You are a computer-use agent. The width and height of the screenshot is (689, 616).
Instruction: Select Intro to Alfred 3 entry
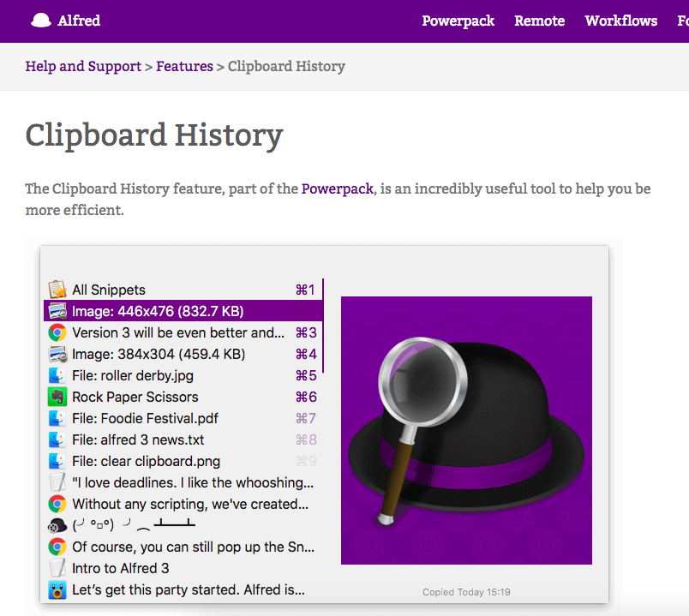(x=120, y=569)
